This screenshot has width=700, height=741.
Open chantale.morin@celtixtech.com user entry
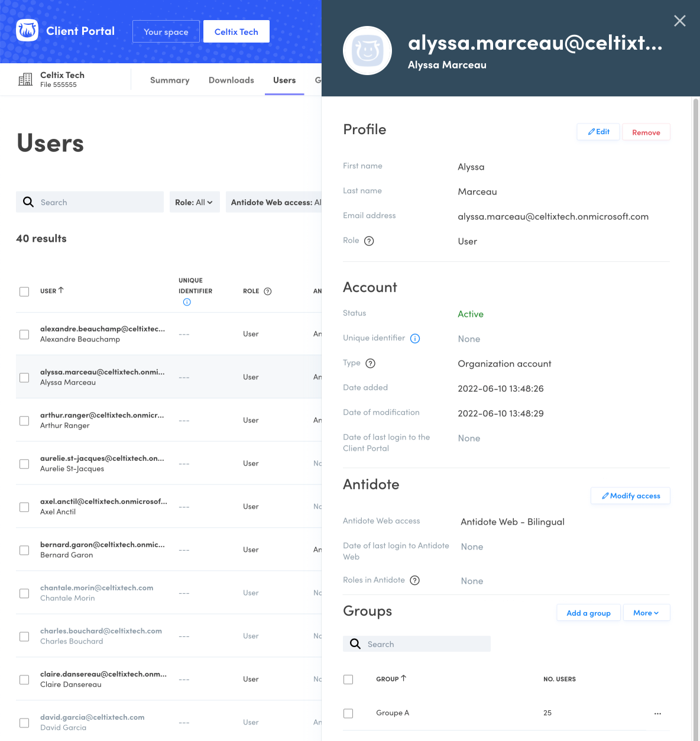click(x=96, y=587)
